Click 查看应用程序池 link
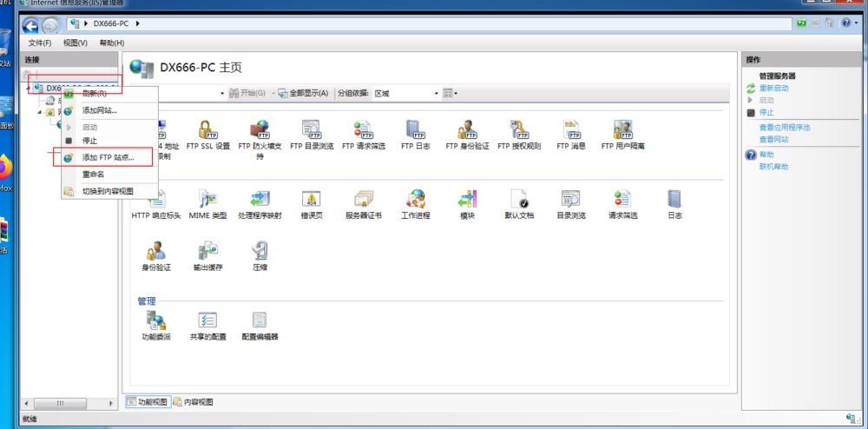The width and height of the screenshot is (868, 429). click(x=785, y=128)
